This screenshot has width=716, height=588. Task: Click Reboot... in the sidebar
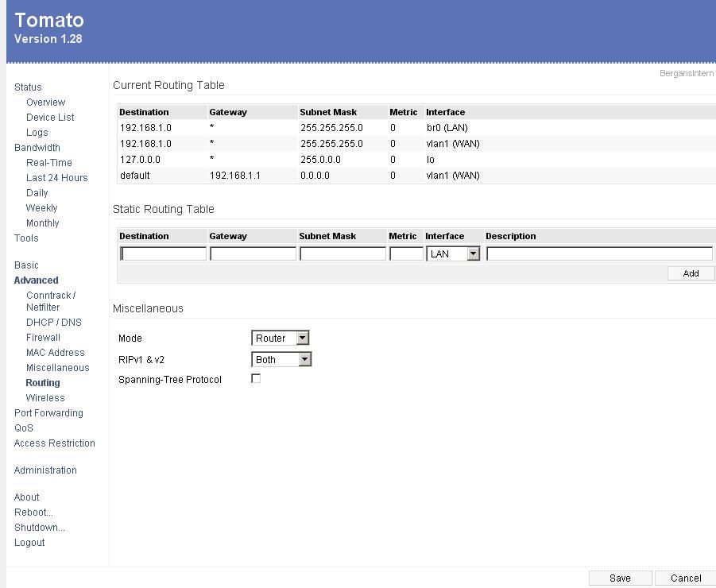[33, 512]
